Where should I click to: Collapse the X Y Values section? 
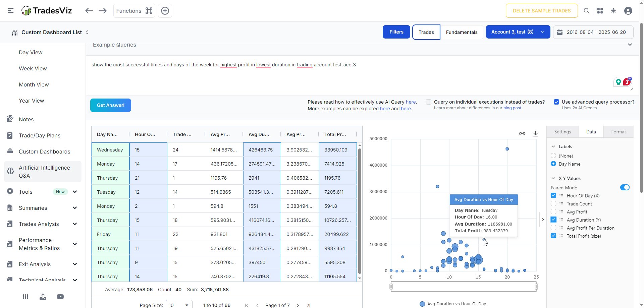553,178
